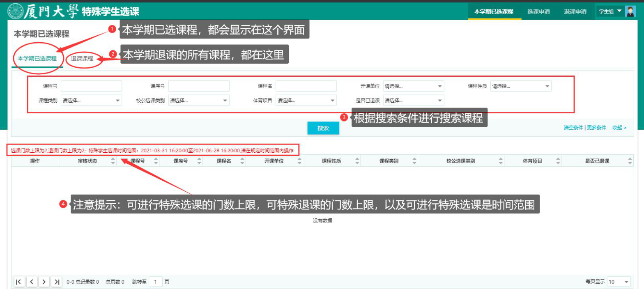Open the 开课单位 dropdown
Viewport: 644px width, 289px height.
(x=414, y=86)
